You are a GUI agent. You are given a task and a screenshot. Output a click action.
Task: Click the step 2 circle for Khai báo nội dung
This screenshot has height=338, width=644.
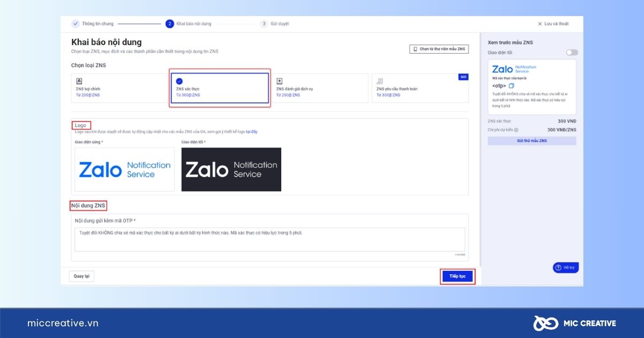(x=170, y=24)
